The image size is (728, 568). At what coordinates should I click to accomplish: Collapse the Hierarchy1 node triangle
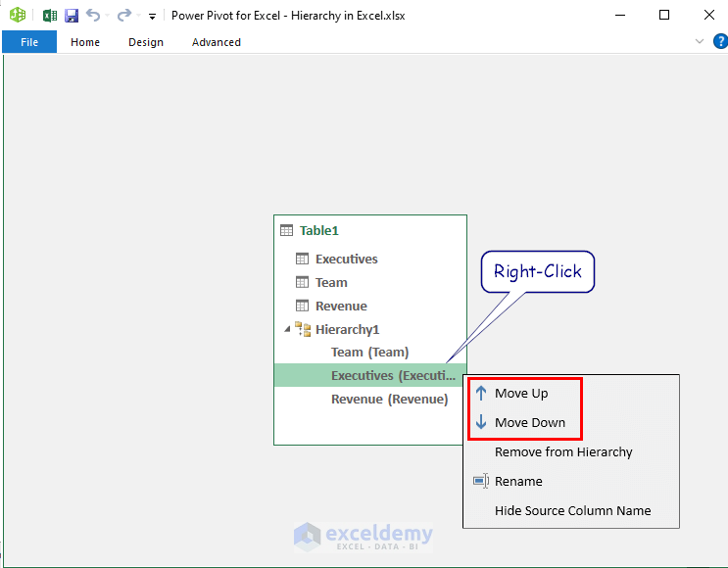coord(287,329)
